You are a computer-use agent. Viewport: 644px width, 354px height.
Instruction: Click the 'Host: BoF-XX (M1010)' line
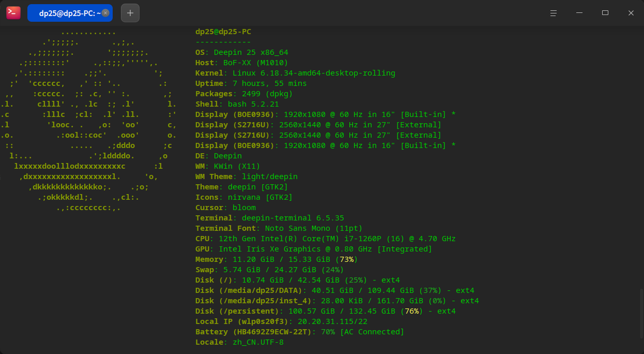coord(242,63)
